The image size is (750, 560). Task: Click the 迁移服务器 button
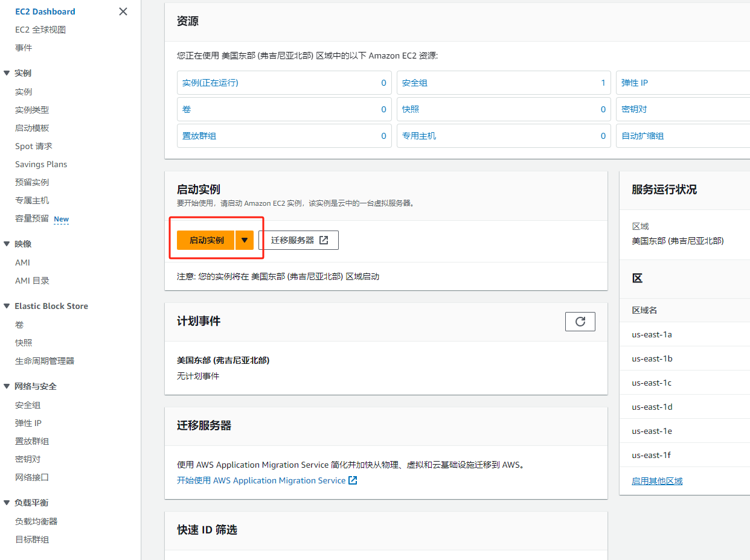click(299, 240)
